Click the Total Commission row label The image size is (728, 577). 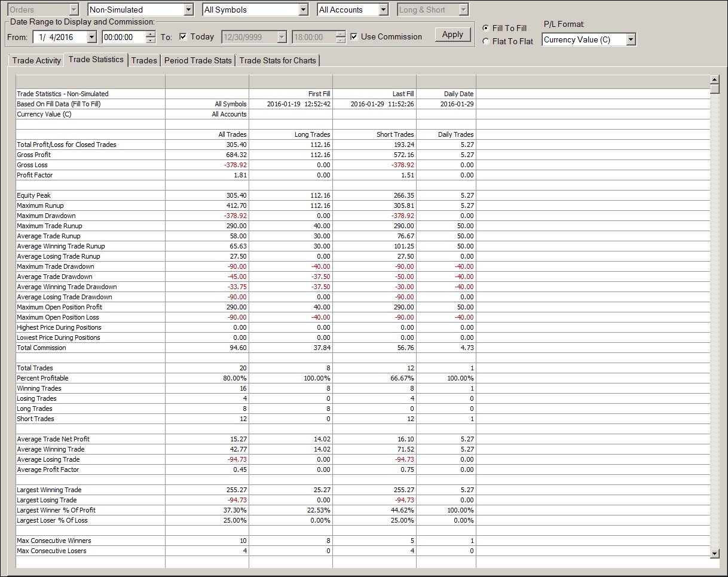point(41,348)
